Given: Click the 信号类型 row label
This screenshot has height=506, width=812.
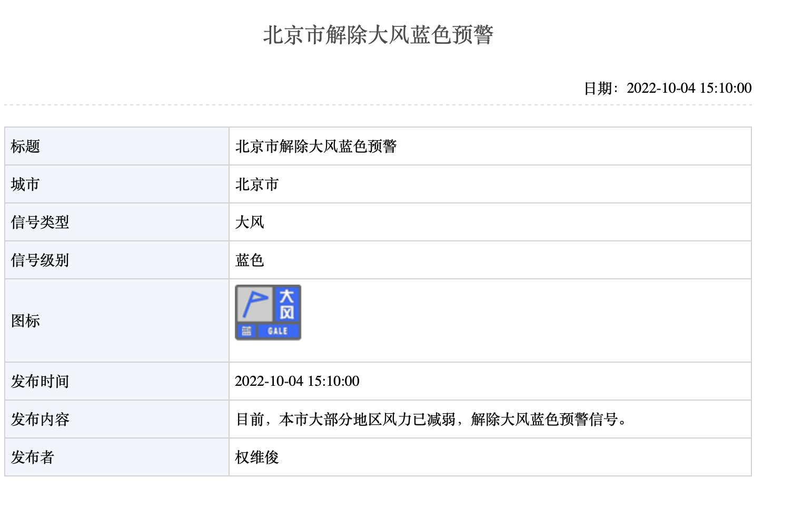Looking at the screenshot, I should (40, 222).
